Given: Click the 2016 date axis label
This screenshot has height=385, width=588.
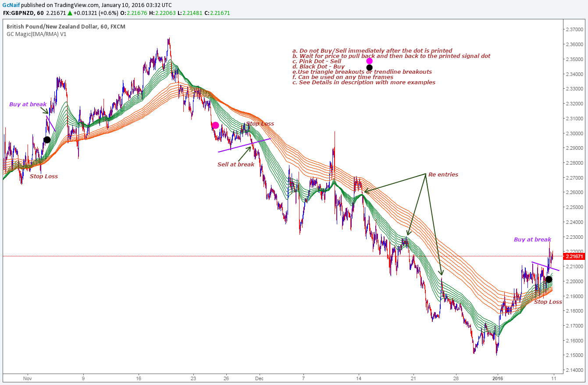Looking at the screenshot, I should coord(498,378).
